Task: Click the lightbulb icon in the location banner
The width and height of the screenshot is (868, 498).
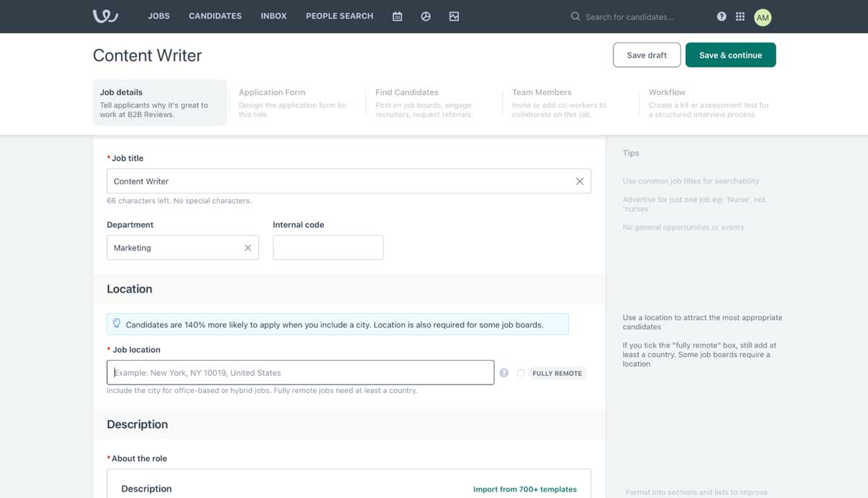Action: [x=116, y=323]
